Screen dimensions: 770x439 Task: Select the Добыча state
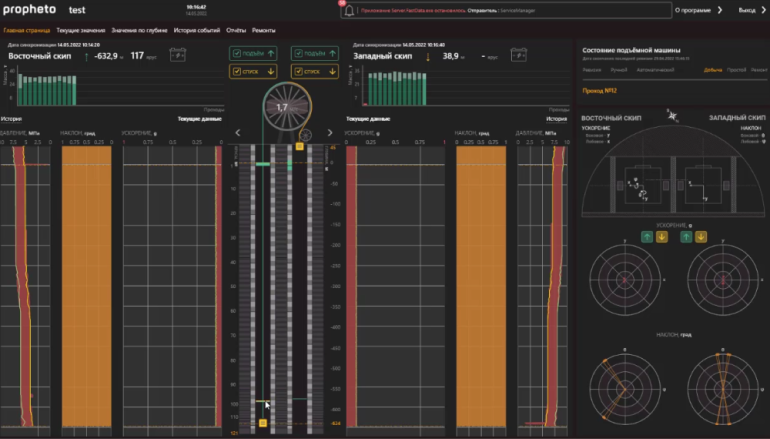click(713, 70)
